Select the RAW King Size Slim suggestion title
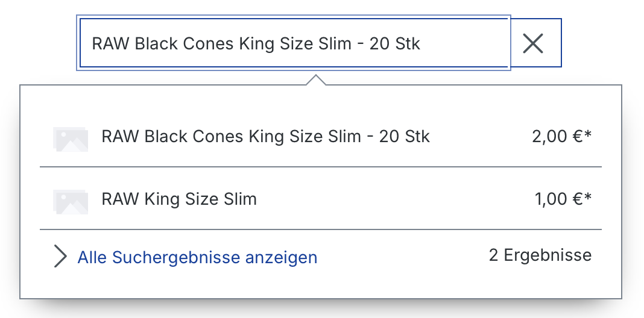Viewport: 644px width, 318px height. [x=179, y=199]
